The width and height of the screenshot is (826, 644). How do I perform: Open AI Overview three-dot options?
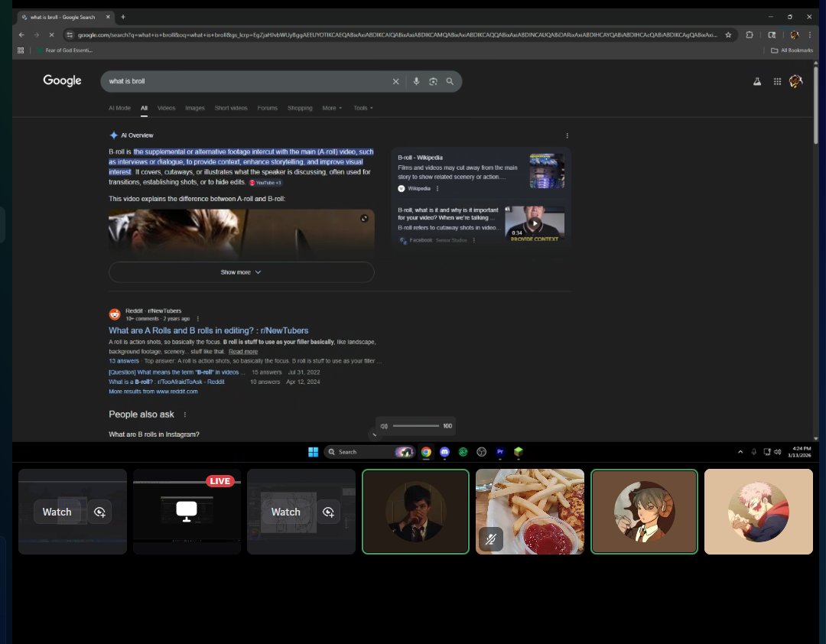(567, 135)
